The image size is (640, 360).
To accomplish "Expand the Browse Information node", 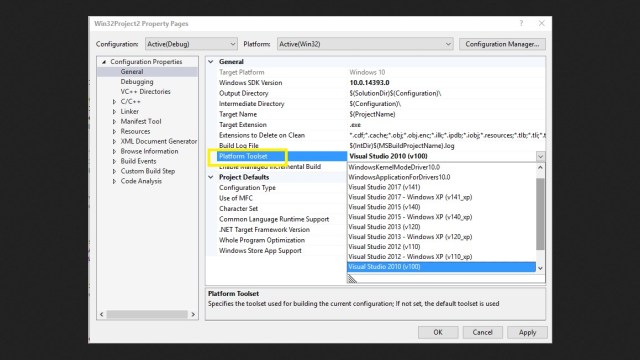I will [x=114, y=151].
